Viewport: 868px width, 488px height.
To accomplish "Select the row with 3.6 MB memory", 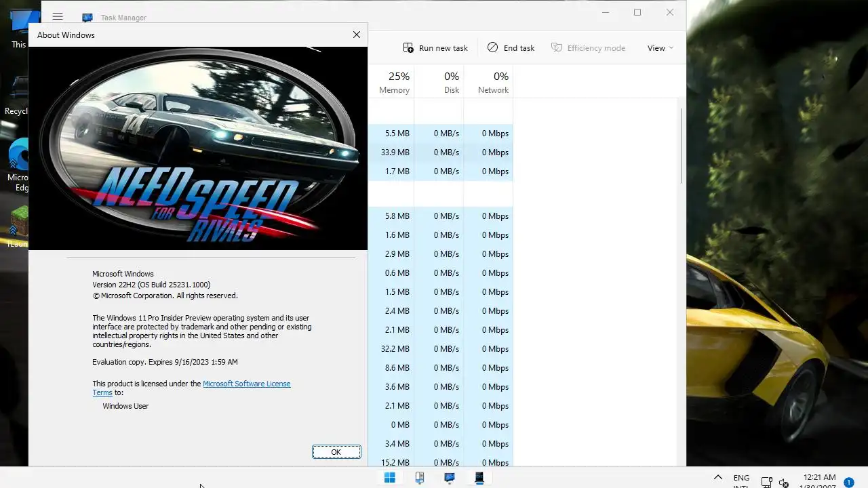I will (440, 387).
